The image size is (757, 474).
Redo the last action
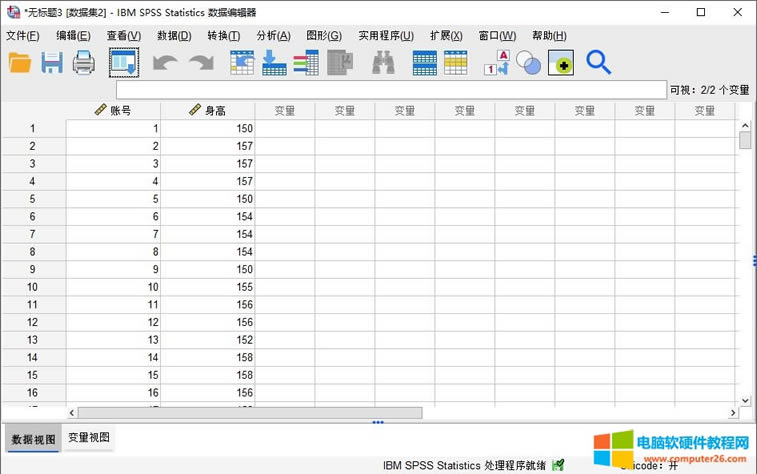tap(201, 63)
